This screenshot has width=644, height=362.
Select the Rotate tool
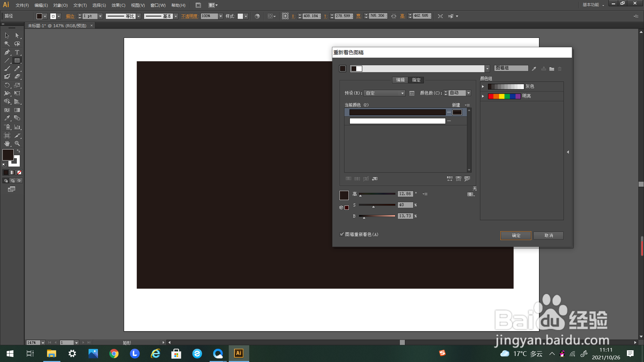point(7,85)
